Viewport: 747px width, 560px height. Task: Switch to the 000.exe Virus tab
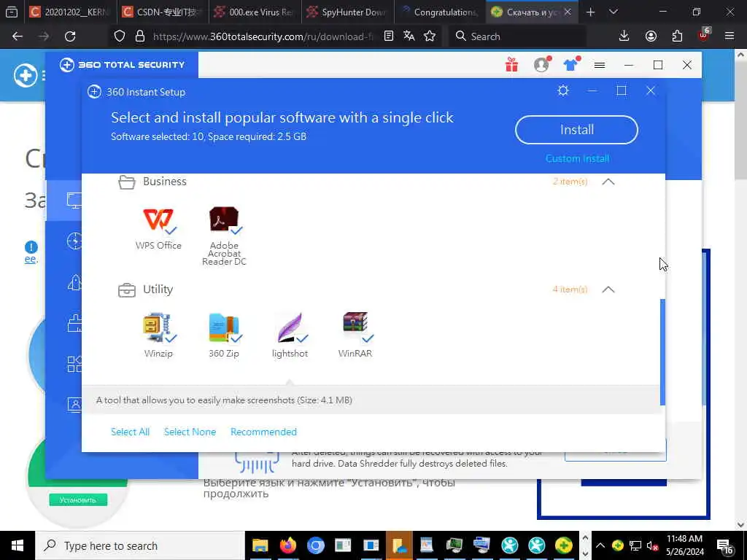pyautogui.click(x=255, y=12)
